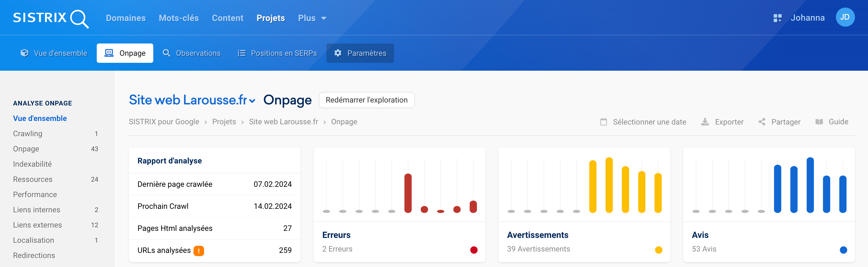Open the Content menu
Screen dimensions: 868x267
pyautogui.click(x=227, y=18)
